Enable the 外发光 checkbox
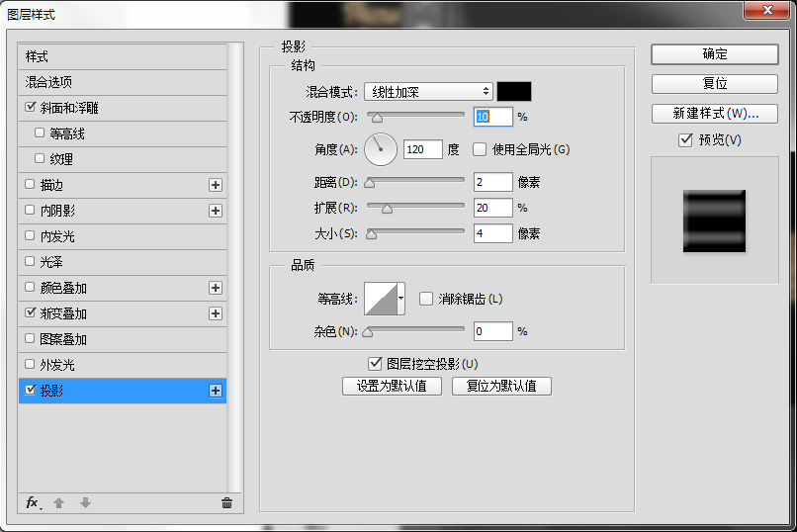This screenshot has width=797, height=532. [30, 364]
